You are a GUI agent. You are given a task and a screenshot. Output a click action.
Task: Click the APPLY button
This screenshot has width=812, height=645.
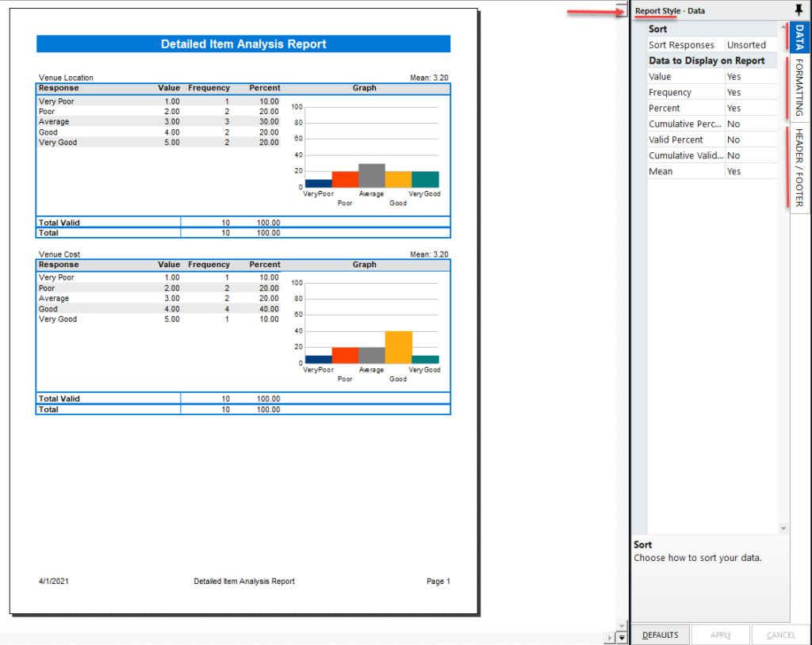(720, 635)
